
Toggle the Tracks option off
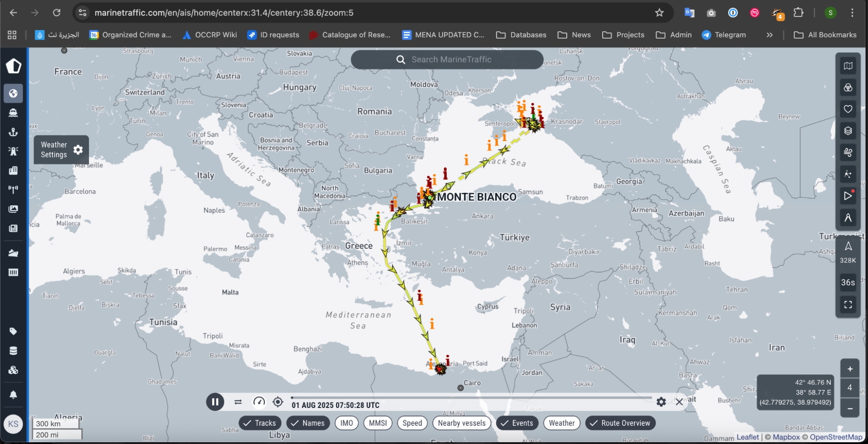[260, 423]
